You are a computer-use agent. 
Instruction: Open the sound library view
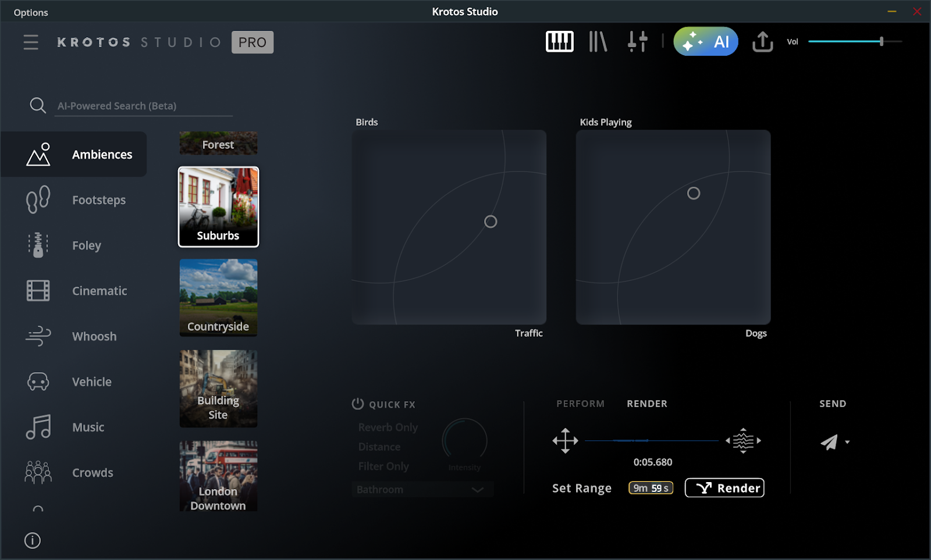click(598, 41)
